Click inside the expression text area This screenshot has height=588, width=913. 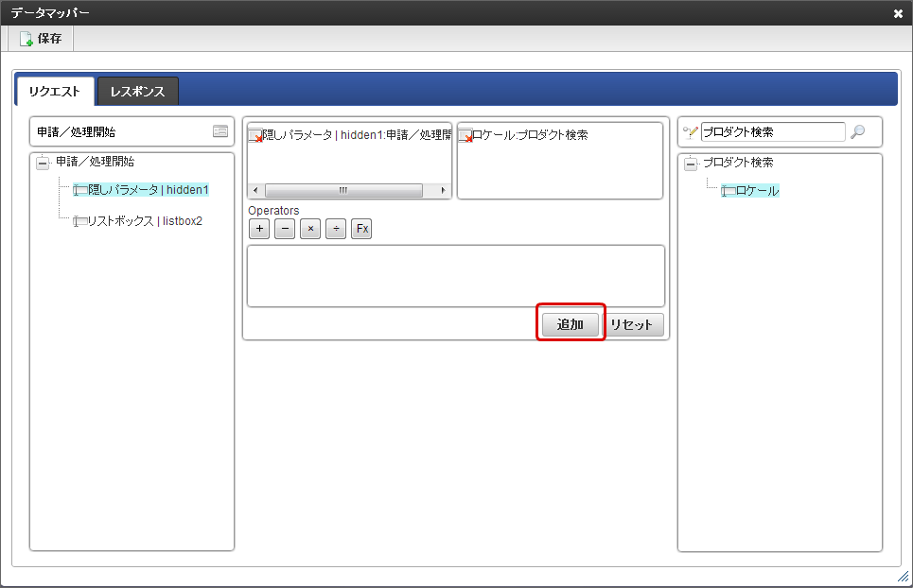456,276
